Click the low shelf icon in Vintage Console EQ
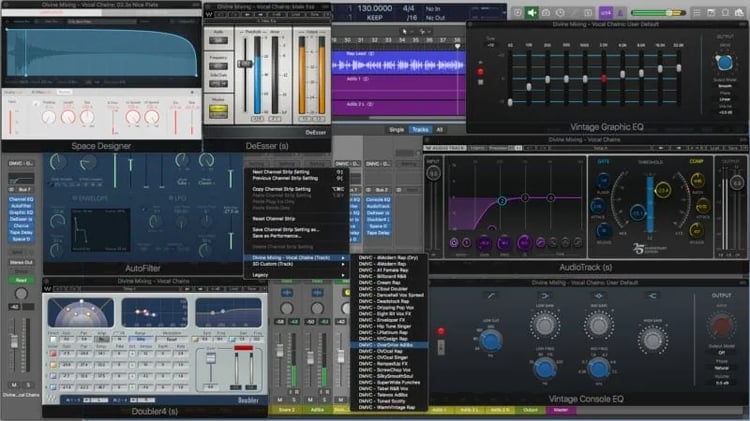750x421 pixels. [x=544, y=296]
